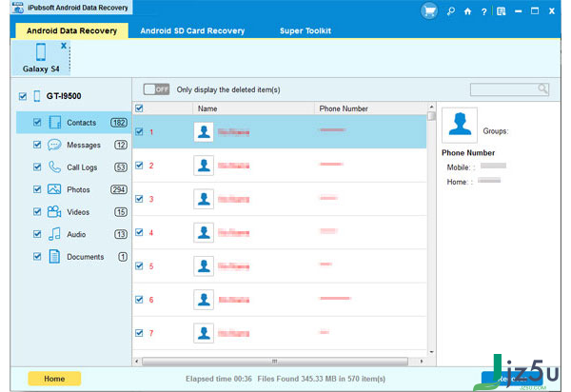The width and height of the screenshot is (571, 392).
Task: Switch to Android Data Recovery tab
Action: (71, 30)
